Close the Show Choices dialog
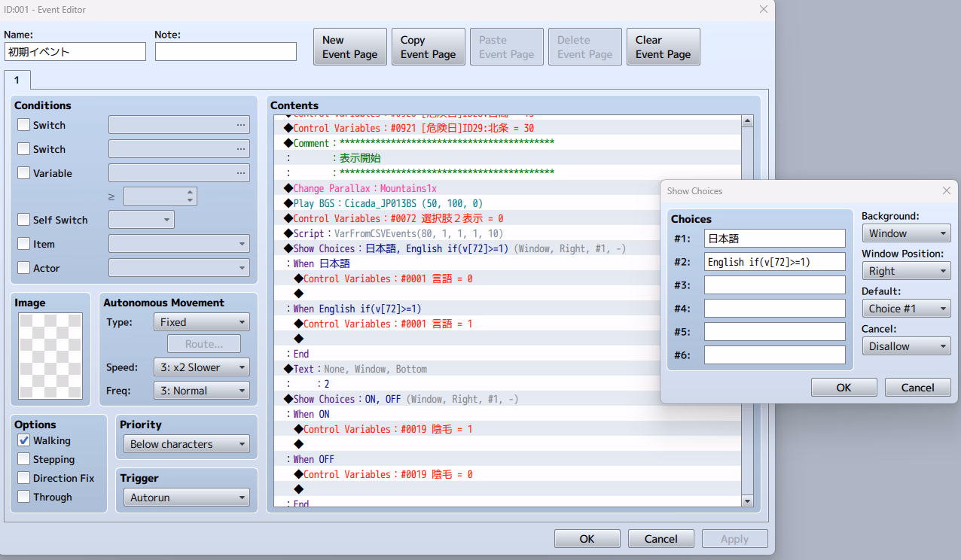Image resolution: width=961 pixels, height=560 pixels. 947,191
